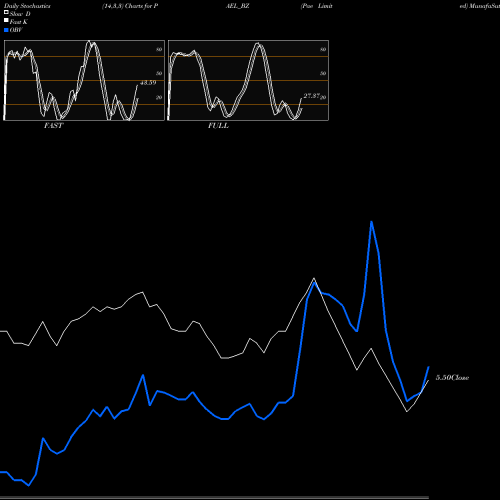This screenshot has width=500, height=500.
Task: Click the Slow D legend color box
Action: pos(6,12)
